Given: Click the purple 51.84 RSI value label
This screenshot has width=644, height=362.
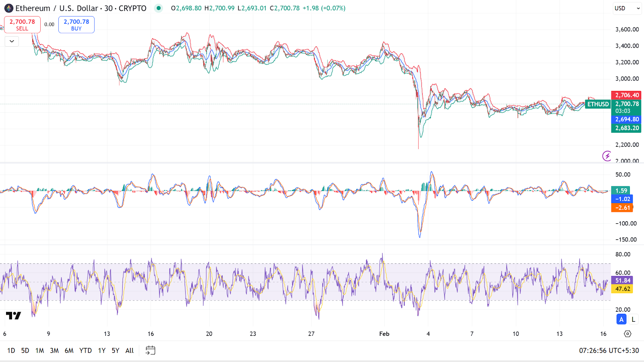Looking at the screenshot, I should click(x=622, y=280).
